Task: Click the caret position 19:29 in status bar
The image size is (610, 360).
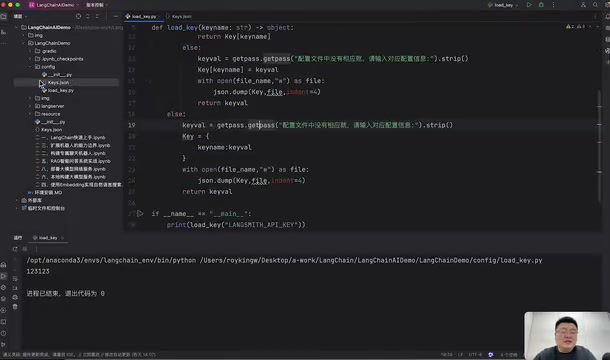Action: pos(447,355)
